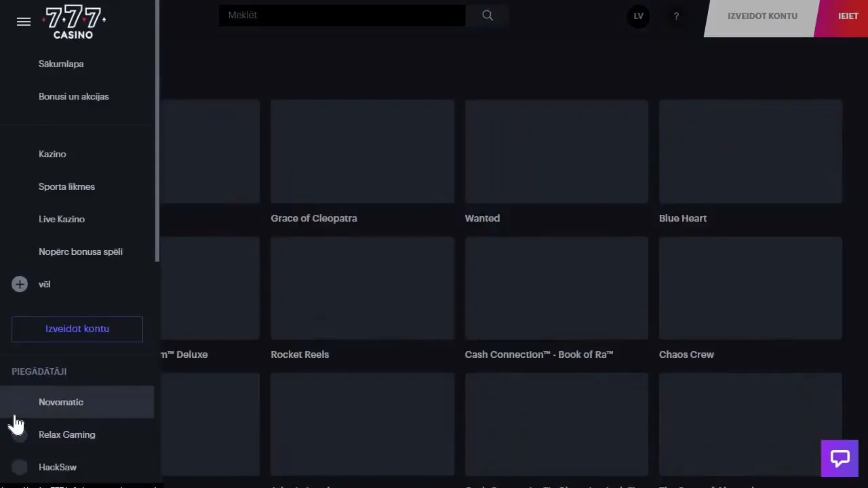Select Kazino in the side menu
Viewport: 868px width, 488px height.
52,154
